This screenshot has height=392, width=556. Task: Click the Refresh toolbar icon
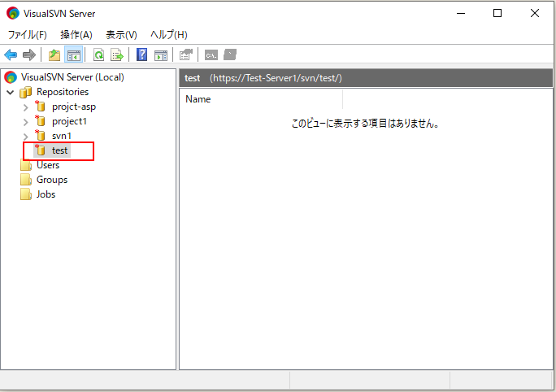(98, 55)
